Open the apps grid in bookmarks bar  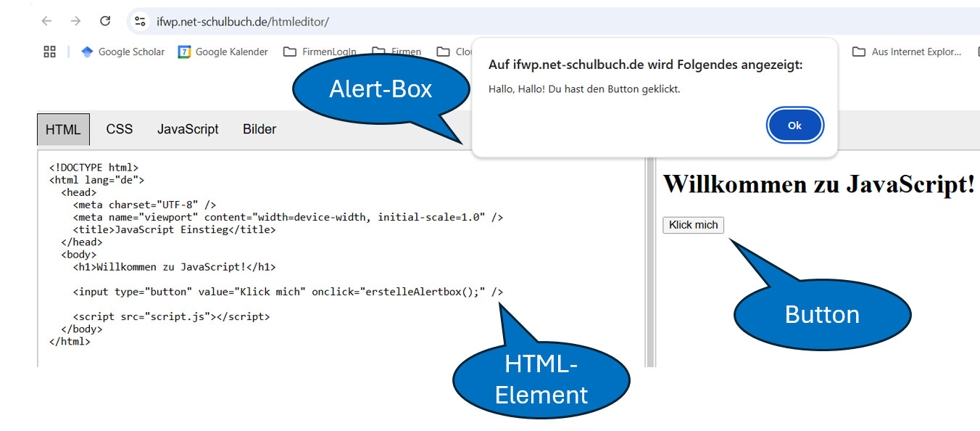tap(49, 52)
